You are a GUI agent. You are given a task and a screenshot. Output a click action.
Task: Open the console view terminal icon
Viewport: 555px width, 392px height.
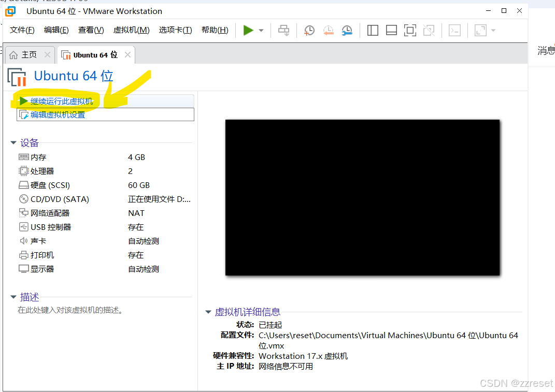[454, 31]
